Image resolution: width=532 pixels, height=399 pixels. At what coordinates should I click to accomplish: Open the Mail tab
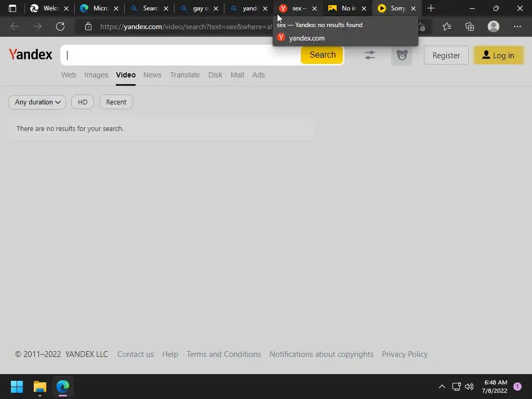237,75
